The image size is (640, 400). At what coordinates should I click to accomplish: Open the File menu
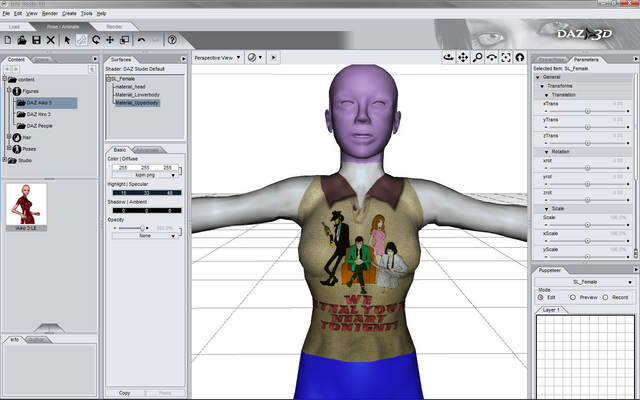point(6,13)
